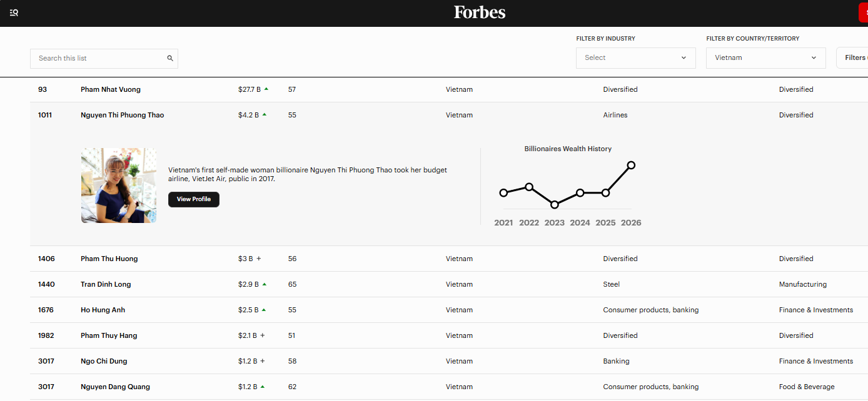The width and height of the screenshot is (868, 401).
Task: Click Nguyen Thi Phuong Thao's photo
Action: [119, 186]
